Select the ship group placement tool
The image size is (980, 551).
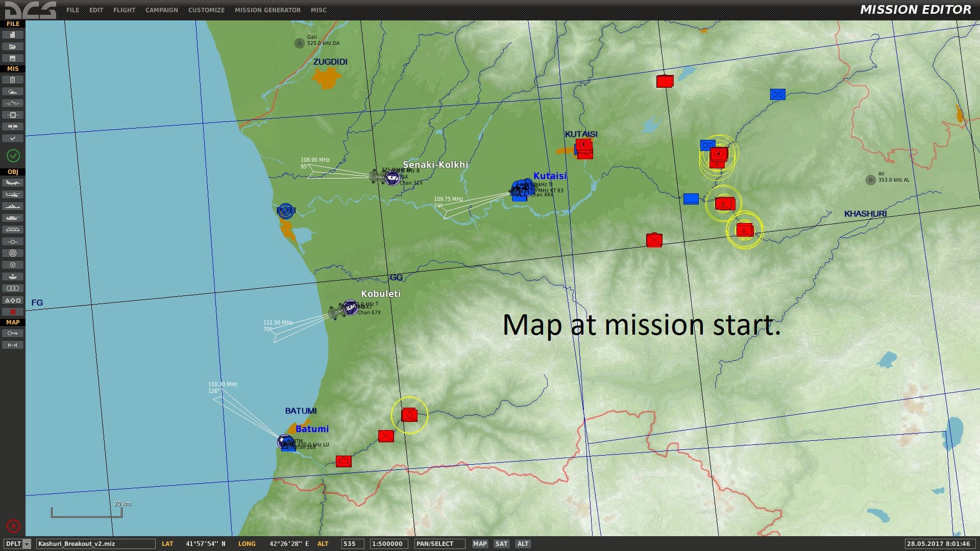(x=13, y=206)
